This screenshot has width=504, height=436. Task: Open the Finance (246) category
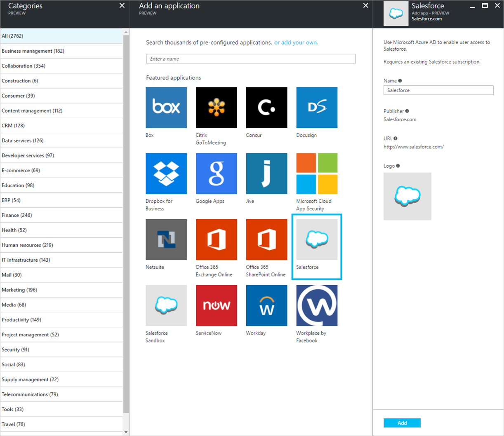(x=61, y=215)
